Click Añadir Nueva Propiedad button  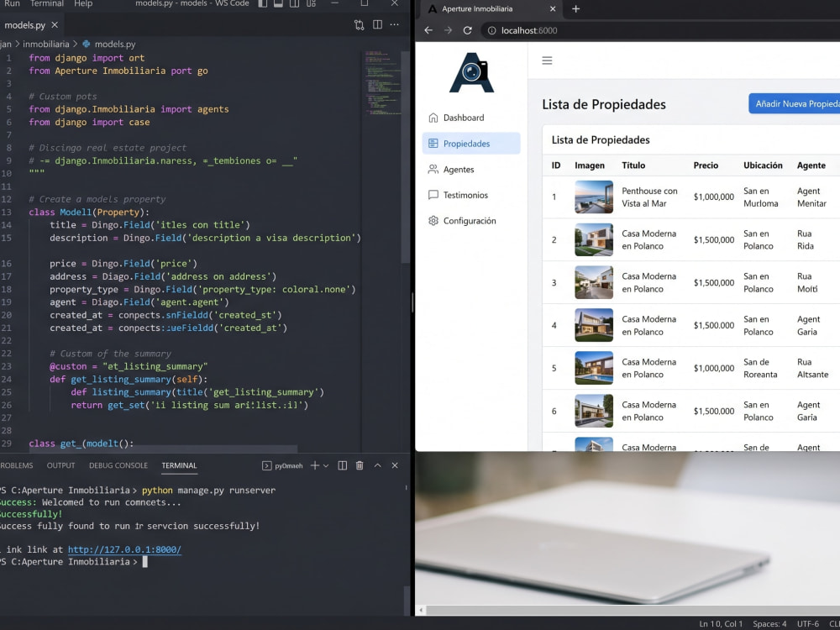795,104
